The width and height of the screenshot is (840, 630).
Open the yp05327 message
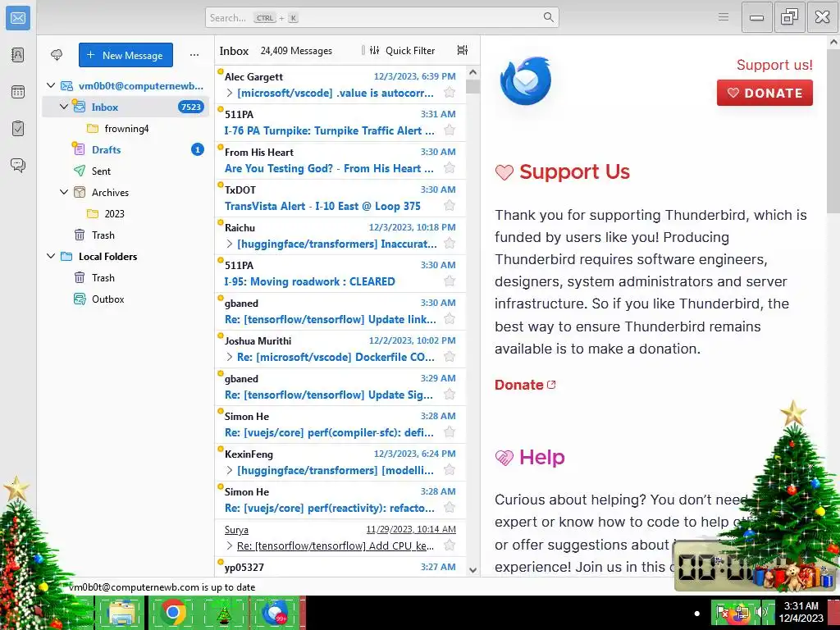coord(340,567)
